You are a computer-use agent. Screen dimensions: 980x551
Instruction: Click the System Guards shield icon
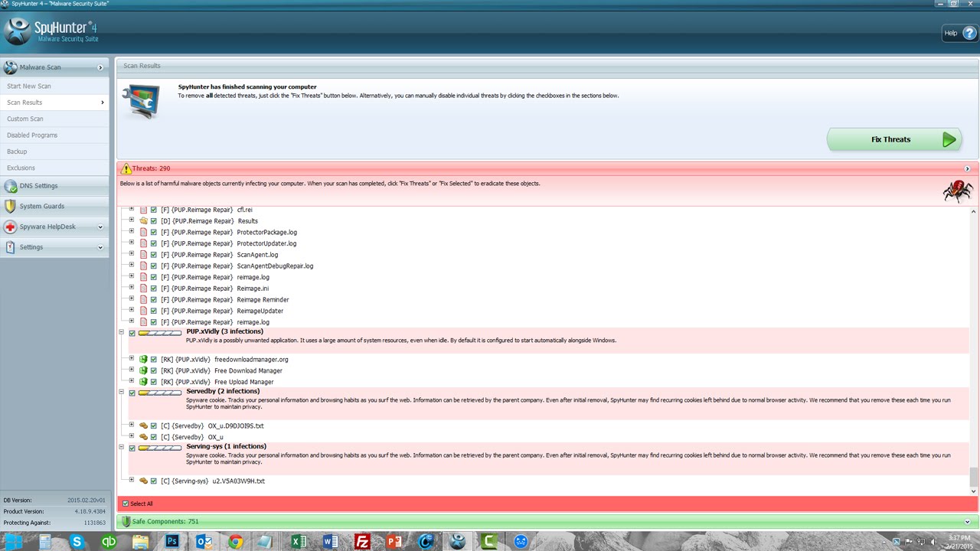coord(10,206)
